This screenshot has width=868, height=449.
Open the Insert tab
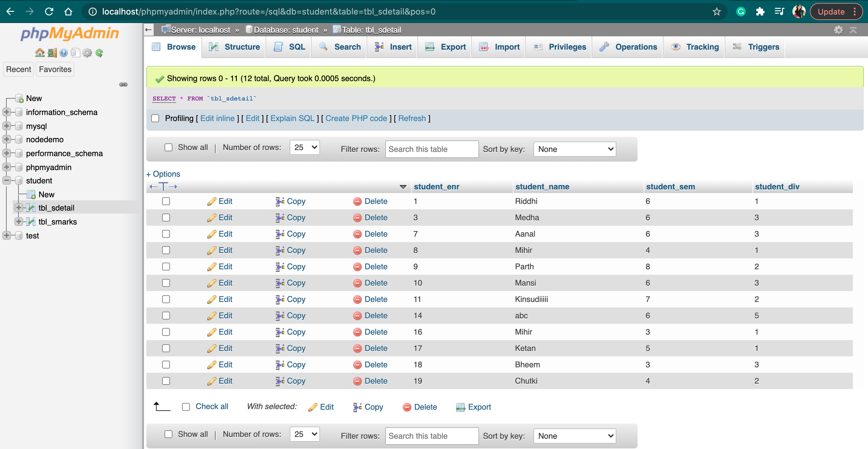(393, 47)
